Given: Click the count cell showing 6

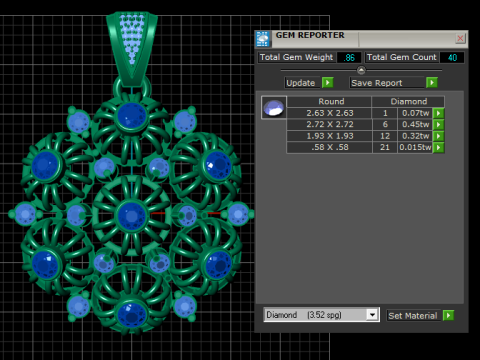Looking at the screenshot, I should click(x=385, y=125).
